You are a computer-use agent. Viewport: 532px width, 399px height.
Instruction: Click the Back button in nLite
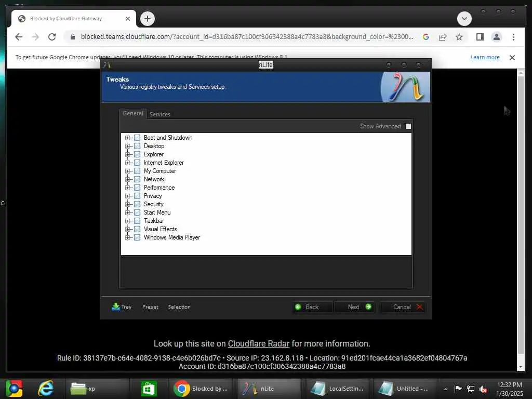[312, 307]
